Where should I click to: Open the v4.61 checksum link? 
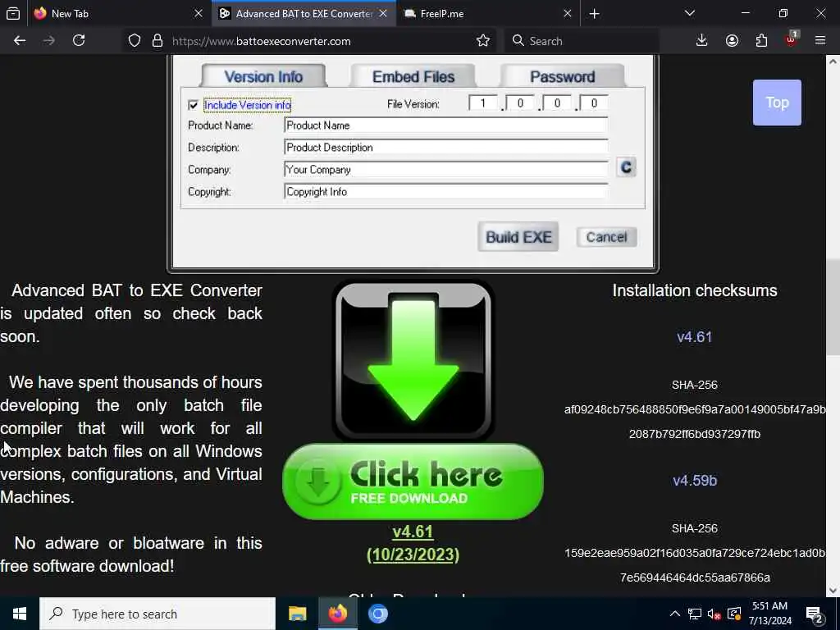click(694, 337)
